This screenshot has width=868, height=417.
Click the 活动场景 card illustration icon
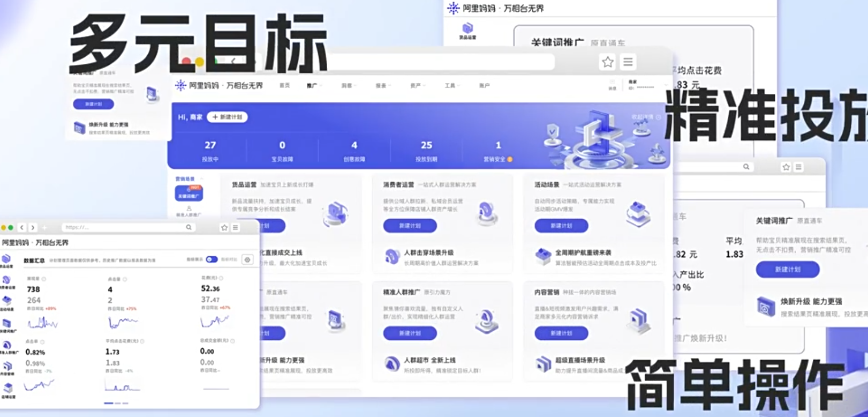point(638,214)
